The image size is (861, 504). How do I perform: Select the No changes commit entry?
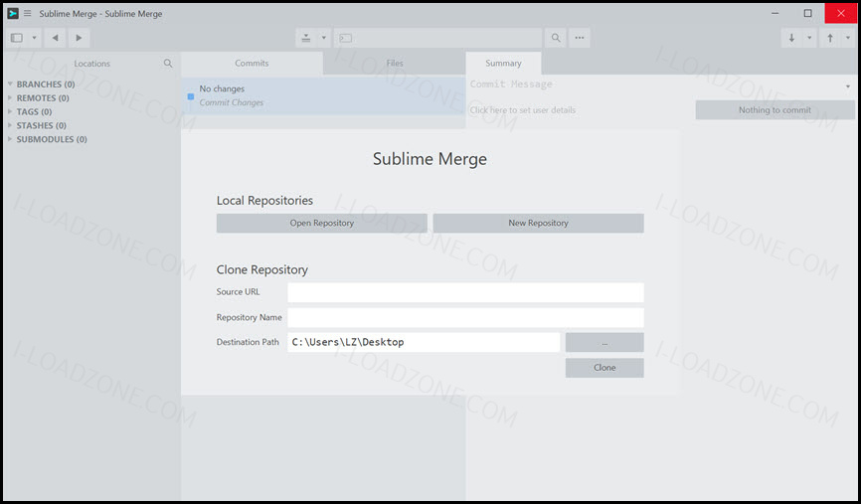pyautogui.click(x=323, y=96)
